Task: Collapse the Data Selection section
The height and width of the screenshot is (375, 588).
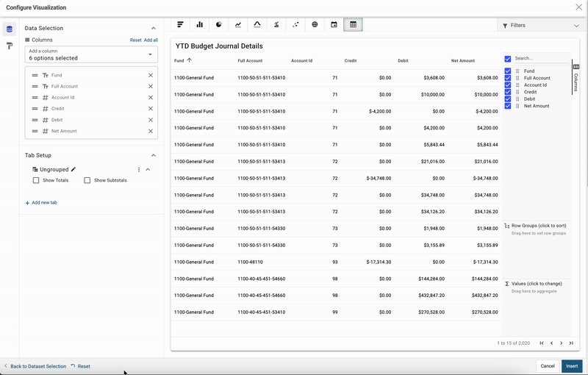Action: point(154,28)
